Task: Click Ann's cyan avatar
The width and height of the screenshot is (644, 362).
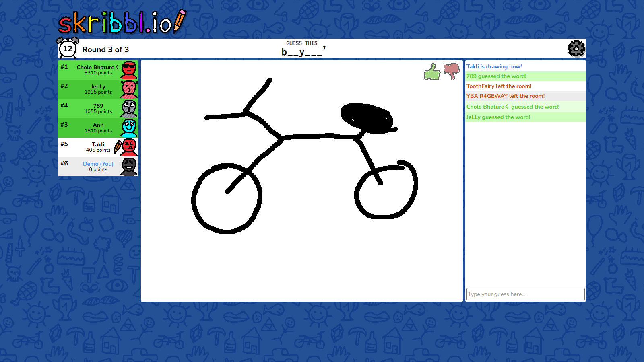Action: tap(129, 128)
